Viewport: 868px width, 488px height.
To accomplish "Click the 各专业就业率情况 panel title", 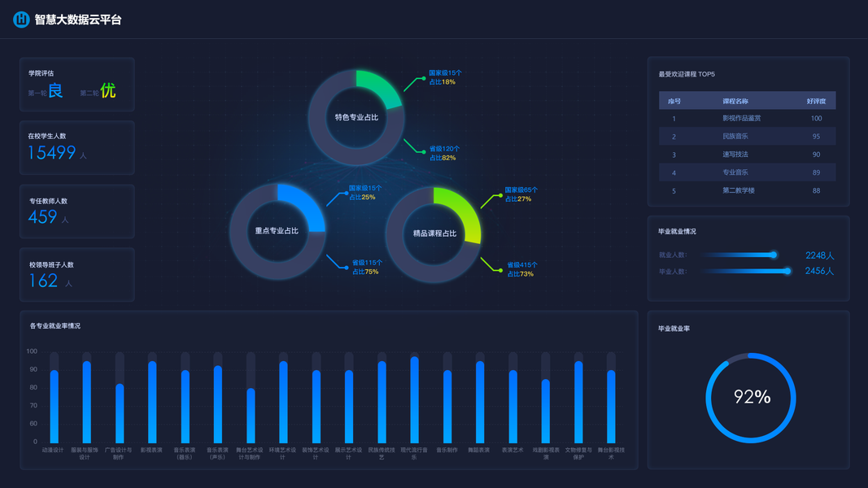I will [55, 326].
